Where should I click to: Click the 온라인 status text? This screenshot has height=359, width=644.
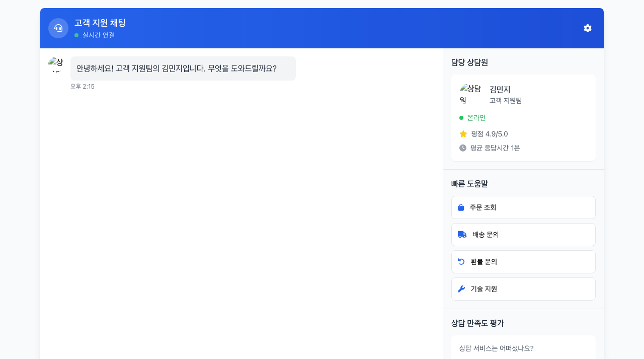coord(476,118)
